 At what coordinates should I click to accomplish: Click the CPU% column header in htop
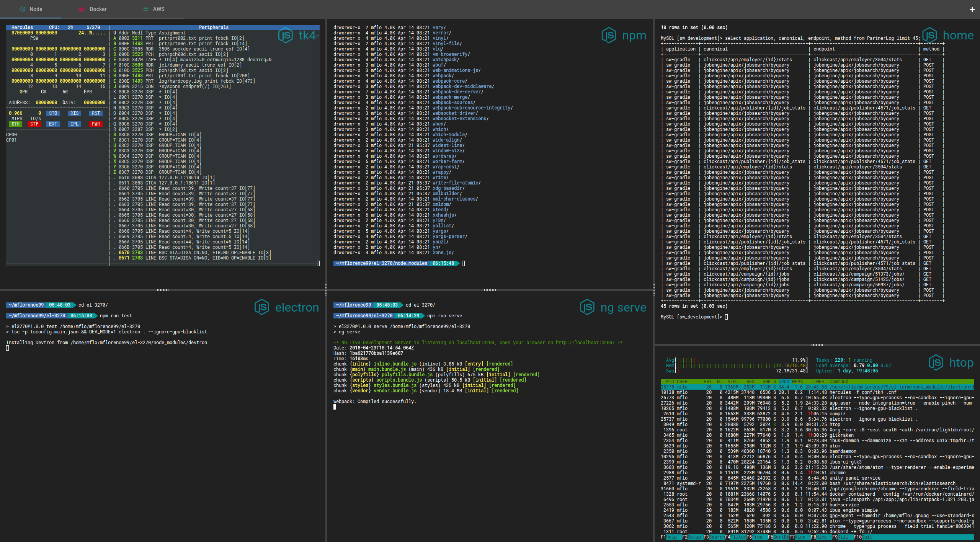(784, 382)
